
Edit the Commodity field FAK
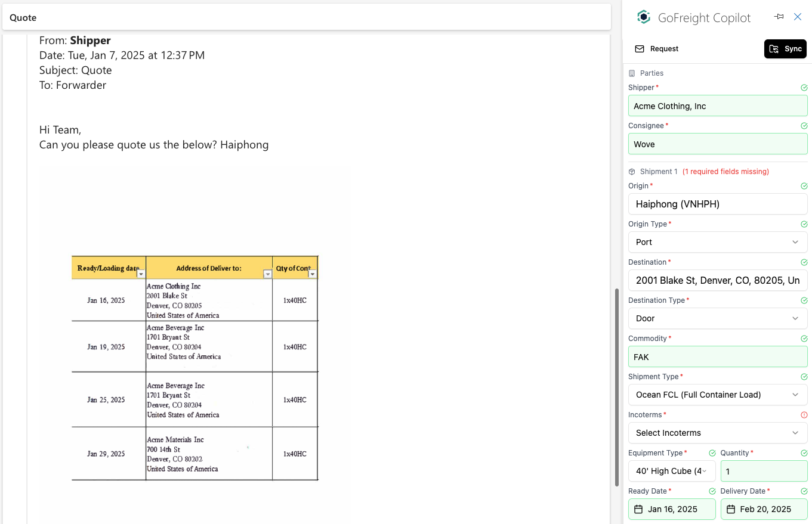(718, 357)
